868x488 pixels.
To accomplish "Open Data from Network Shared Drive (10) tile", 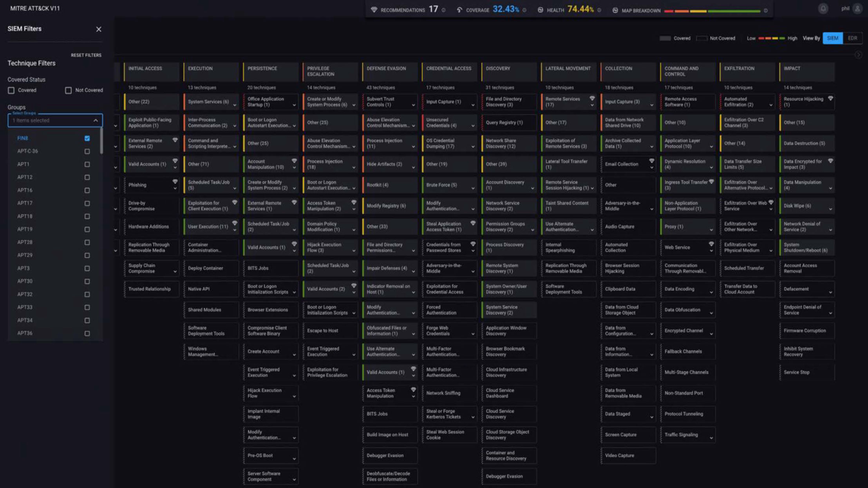I will pyautogui.click(x=628, y=123).
